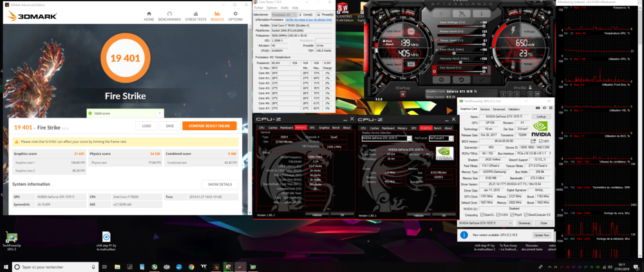Expand the GPU selector dropdown in GPU-Z
The image size is (644, 272).
486,223
